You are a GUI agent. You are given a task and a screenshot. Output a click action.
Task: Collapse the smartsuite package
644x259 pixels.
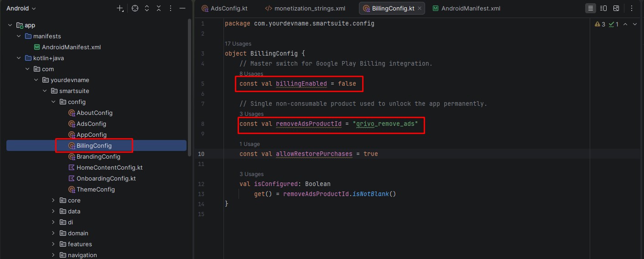point(45,91)
